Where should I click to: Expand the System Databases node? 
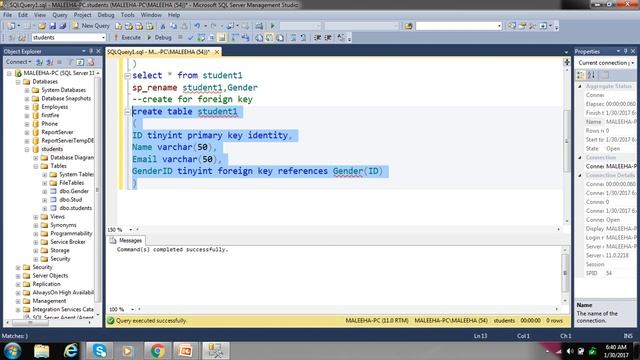[27, 90]
